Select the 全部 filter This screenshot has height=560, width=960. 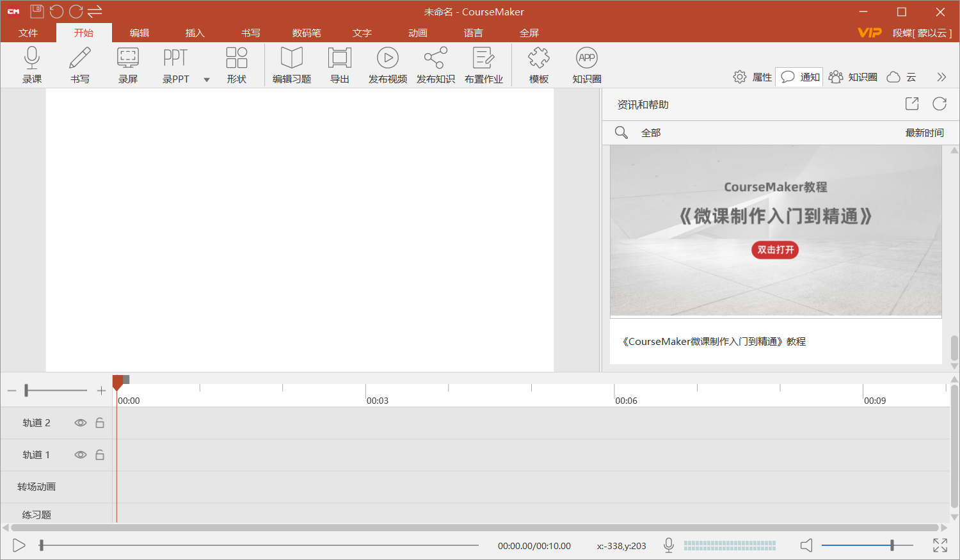point(651,132)
